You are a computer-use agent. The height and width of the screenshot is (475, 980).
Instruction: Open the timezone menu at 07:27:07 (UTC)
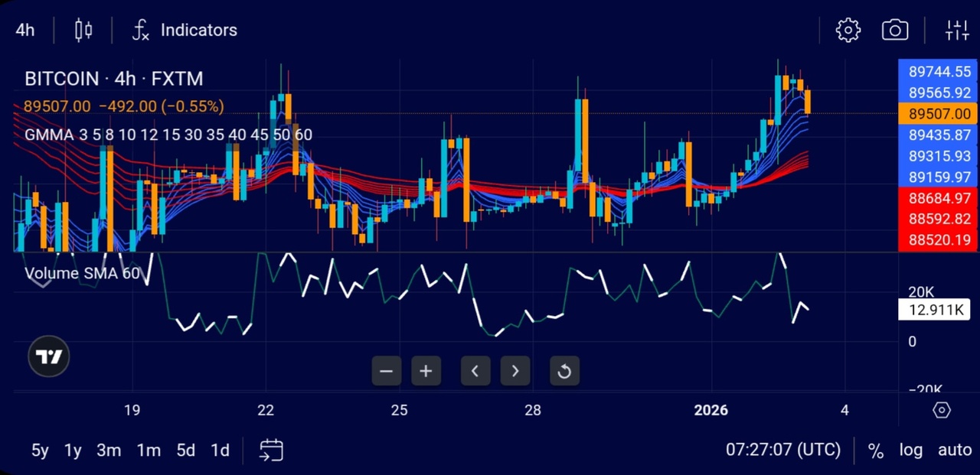(x=782, y=450)
